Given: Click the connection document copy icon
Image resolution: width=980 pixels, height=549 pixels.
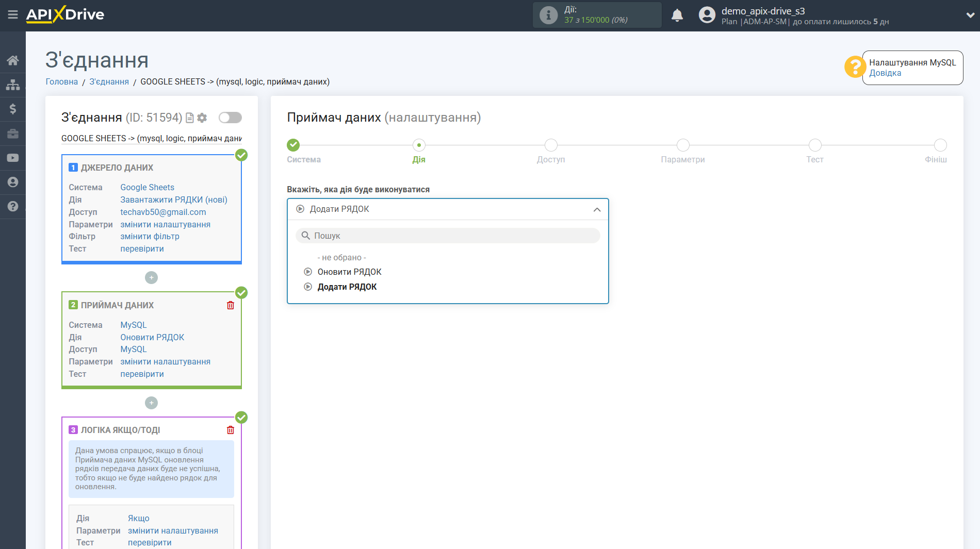Looking at the screenshot, I should tap(190, 118).
